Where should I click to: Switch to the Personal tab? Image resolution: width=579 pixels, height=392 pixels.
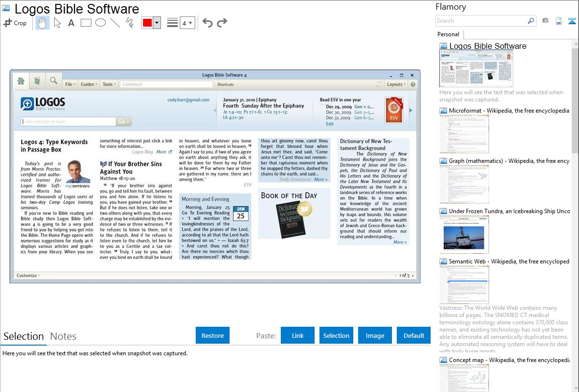(x=449, y=34)
